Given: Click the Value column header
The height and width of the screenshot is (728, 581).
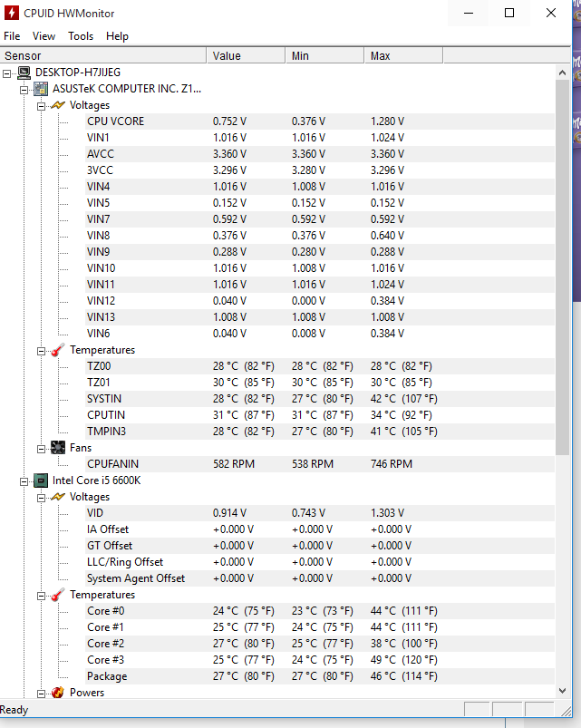Looking at the screenshot, I should click(x=246, y=55).
